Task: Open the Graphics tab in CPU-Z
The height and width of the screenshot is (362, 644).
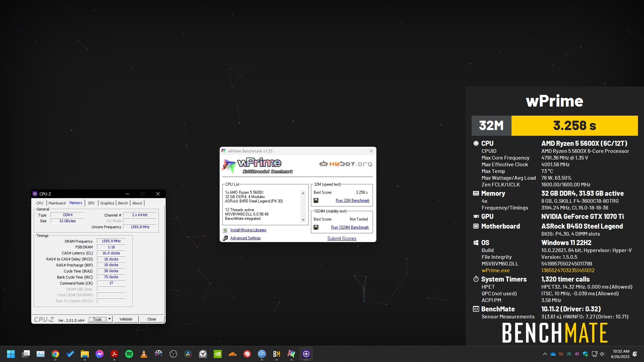Action: point(107,203)
